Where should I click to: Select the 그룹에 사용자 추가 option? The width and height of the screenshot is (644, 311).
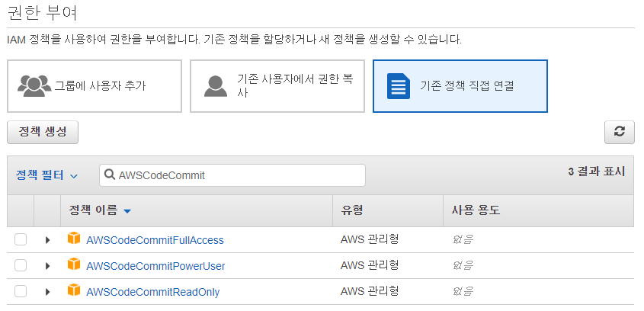[x=95, y=86]
